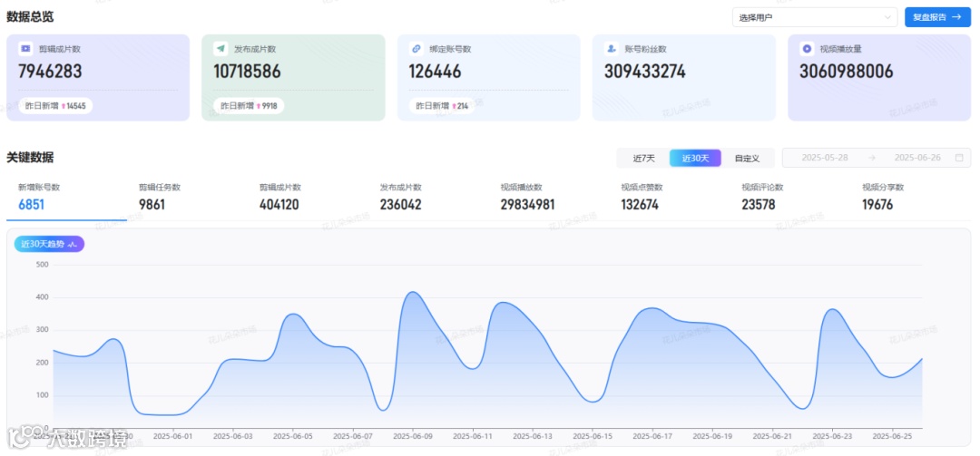The image size is (980, 456).
Task: Click chart axis label 2025-06-01
Action: coord(173,436)
